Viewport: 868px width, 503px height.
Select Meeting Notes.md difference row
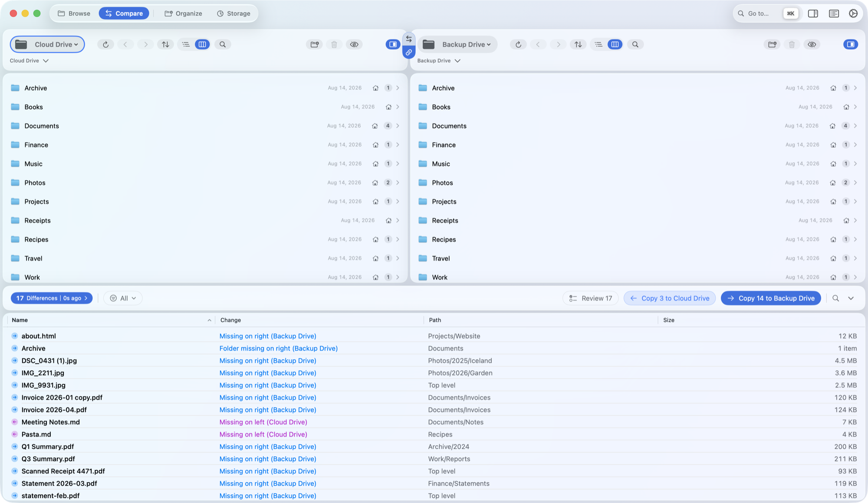click(434, 422)
